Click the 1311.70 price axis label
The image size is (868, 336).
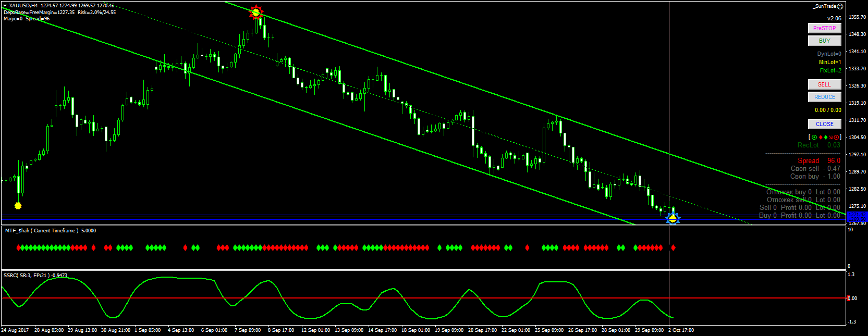[857, 120]
